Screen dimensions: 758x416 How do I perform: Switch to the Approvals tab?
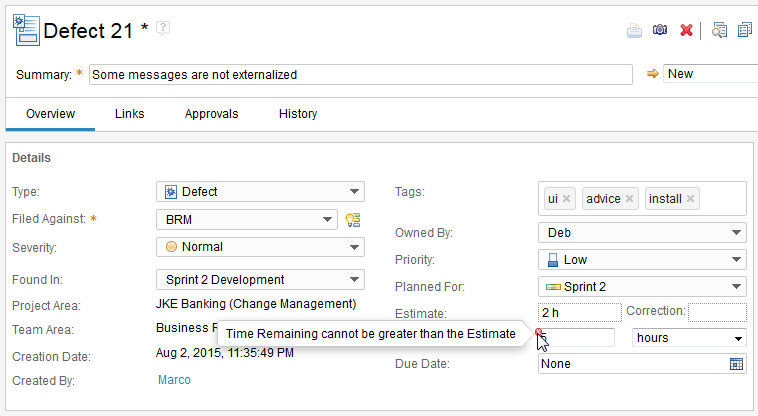coord(211,114)
